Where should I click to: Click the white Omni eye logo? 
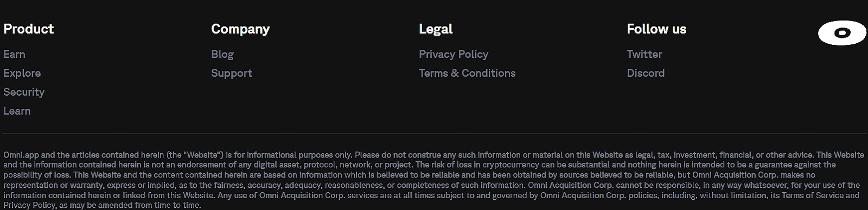[x=842, y=33]
